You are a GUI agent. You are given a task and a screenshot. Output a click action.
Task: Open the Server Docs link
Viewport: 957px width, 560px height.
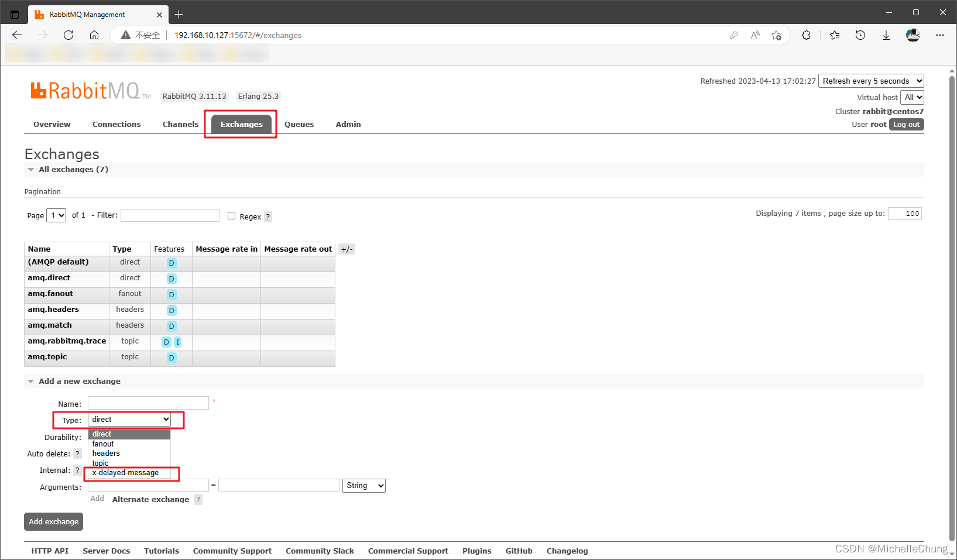click(107, 551)
